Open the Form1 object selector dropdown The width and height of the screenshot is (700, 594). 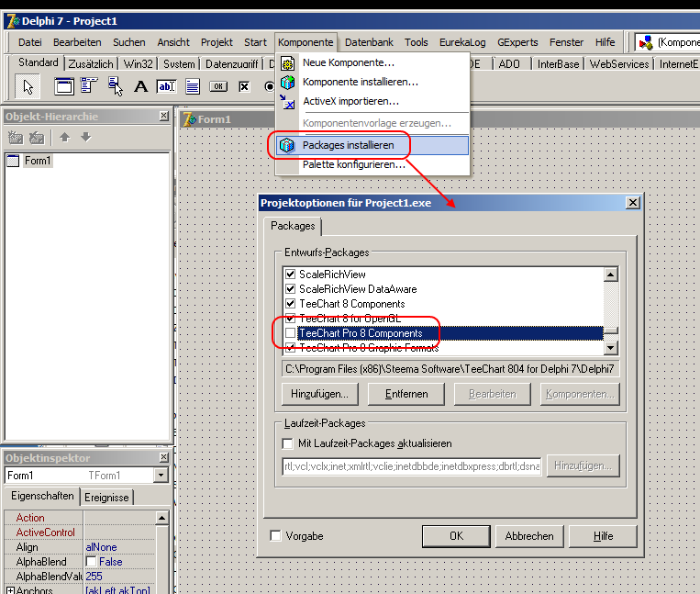161,475
